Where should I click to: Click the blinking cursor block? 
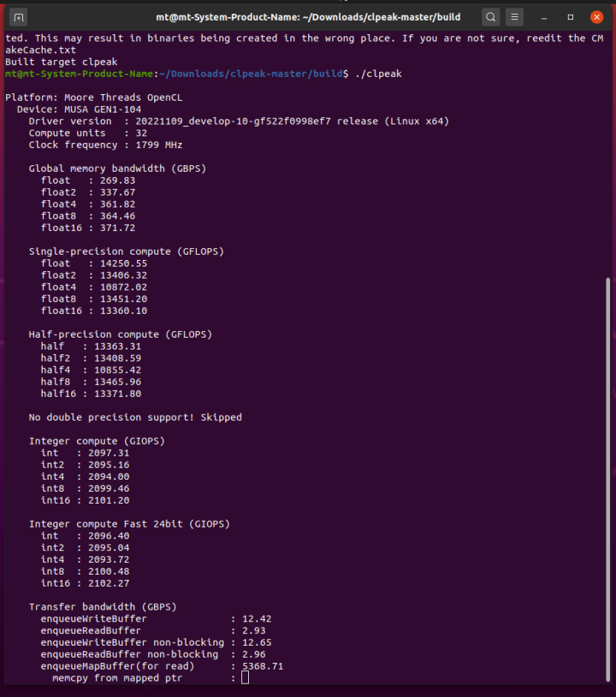click(x=245, y=678)
